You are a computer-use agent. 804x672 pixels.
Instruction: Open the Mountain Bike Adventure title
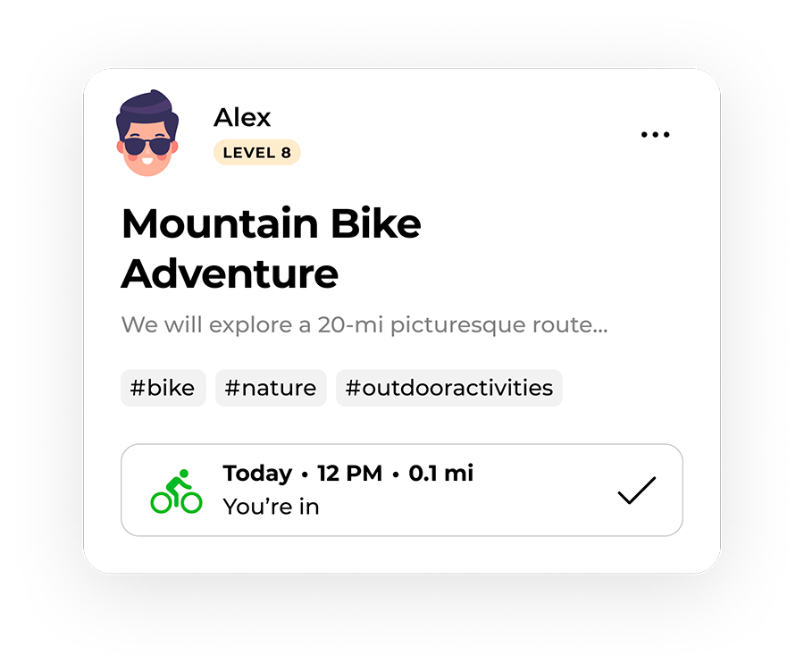(x=272, y=248)
